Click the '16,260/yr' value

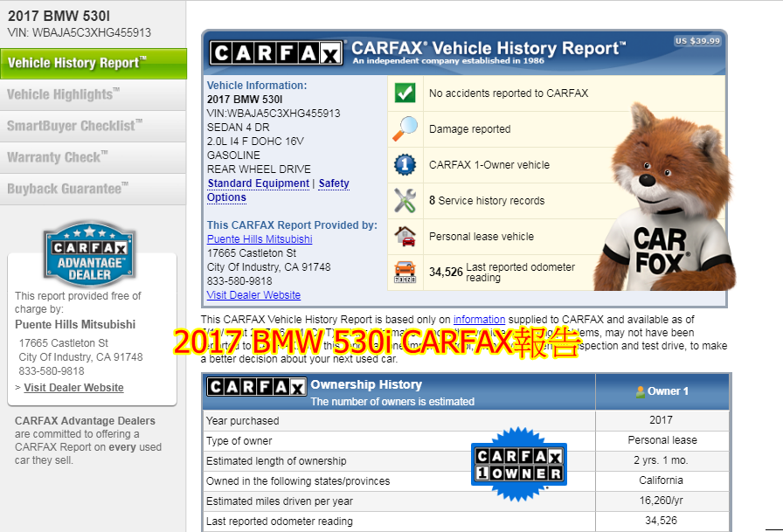662,500
